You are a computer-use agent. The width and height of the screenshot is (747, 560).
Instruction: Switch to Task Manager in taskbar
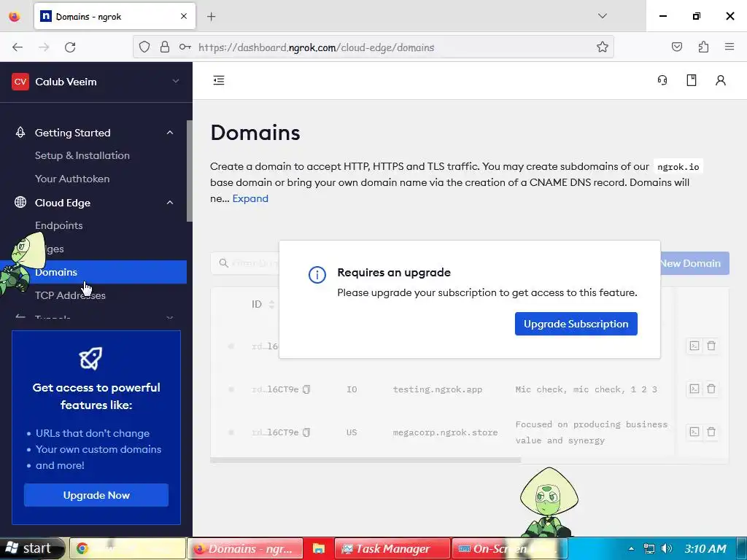tap(392, 548)
